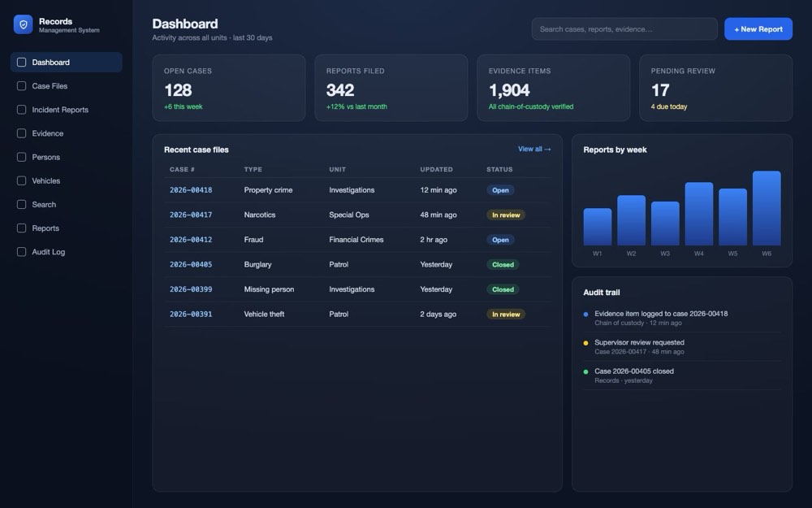The height and width of the screenshot is (508, 812).
Task: Click the 2 days ago updated cell
Action: point(438,314)
